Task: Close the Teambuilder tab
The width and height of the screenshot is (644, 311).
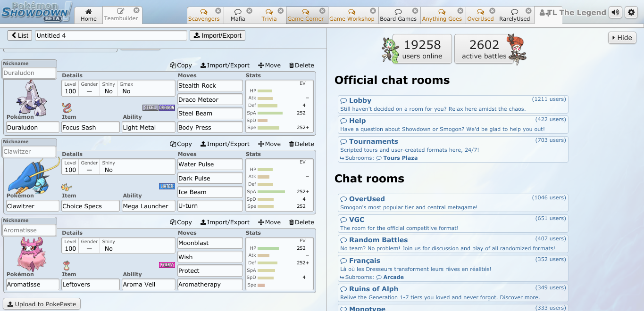Action: click(136, 10)
